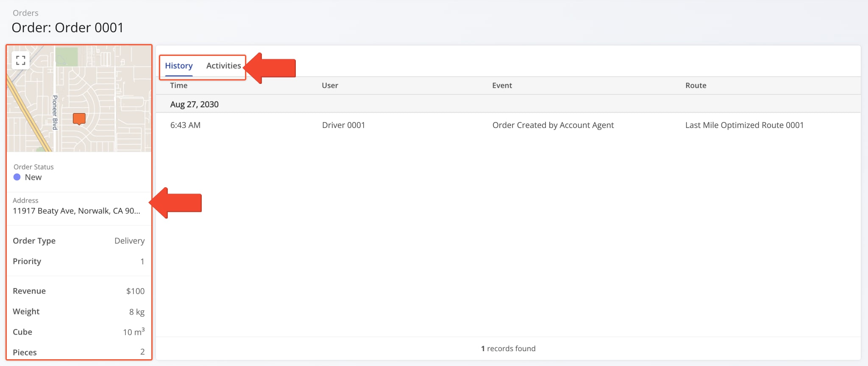The image size is (868, 366).
Task: Click the Revenue label
Action: click(29, 291)
